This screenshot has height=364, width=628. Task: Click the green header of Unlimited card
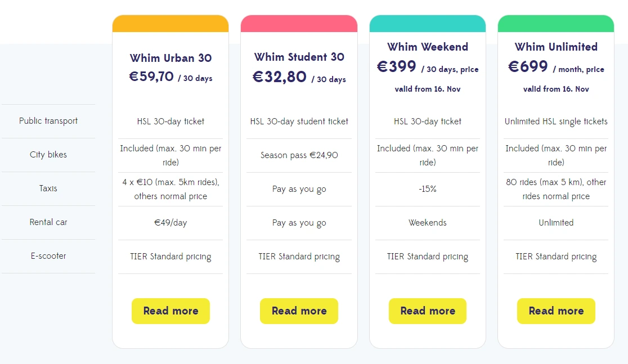click(556, 24)
